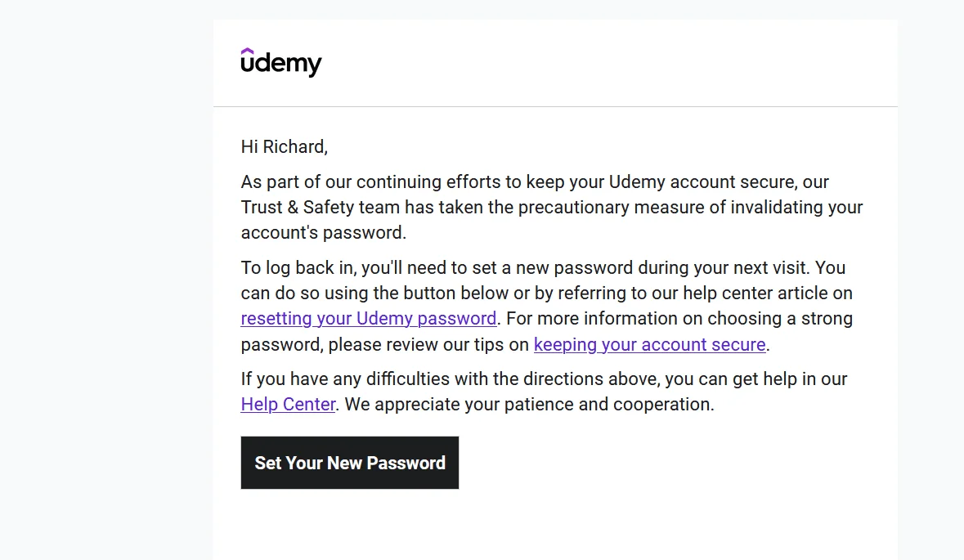The height and width of the screenshot is (560, 964).
Task: Click the Set Your New Password button
Action: tap(350, 463)
